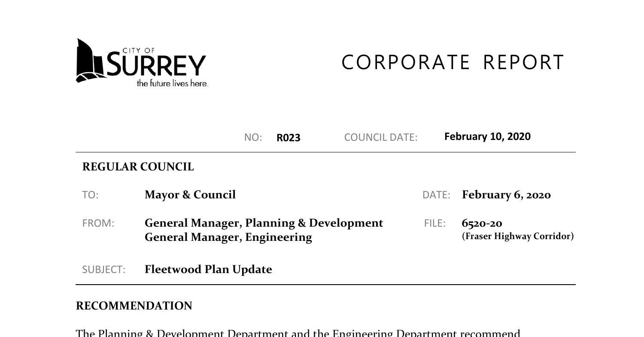This screenshot has width=644, height=337.
Task: Click the TO: field label
Action: [90, 195]
